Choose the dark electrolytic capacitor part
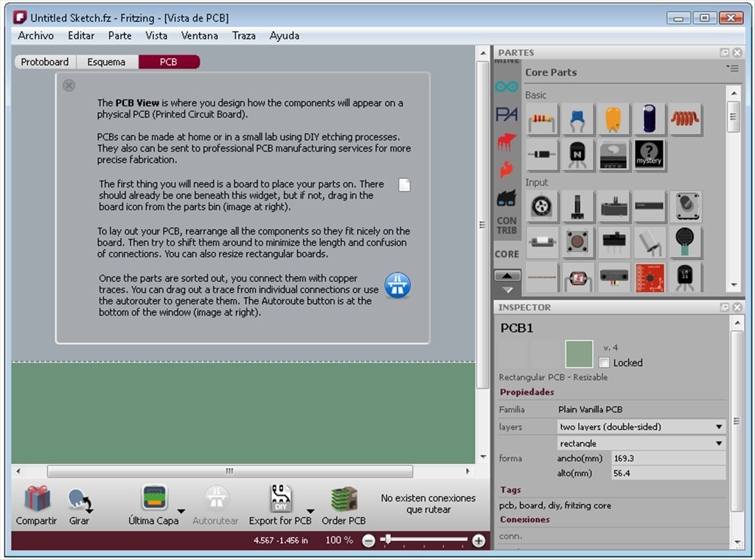 [x=649, y=119]
